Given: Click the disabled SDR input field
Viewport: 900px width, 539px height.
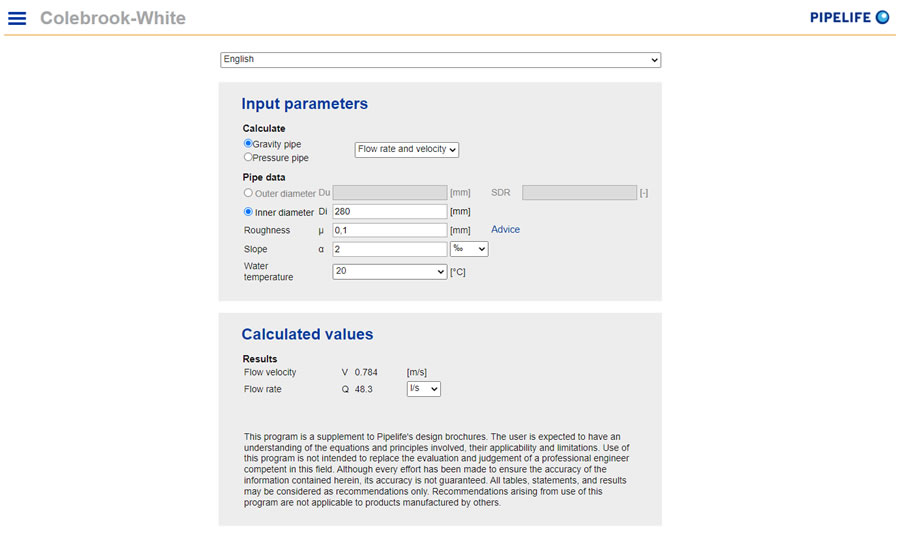Looking at the screenshot, I should coord(579,192).
